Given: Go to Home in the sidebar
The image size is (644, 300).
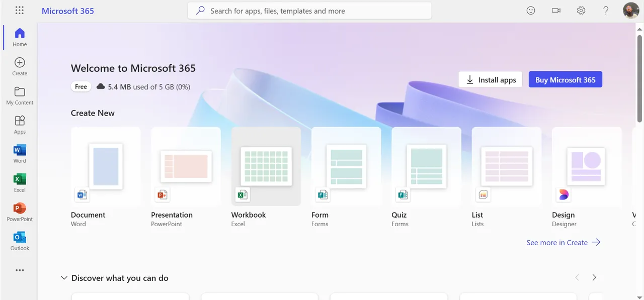Looking at the screenshot, I should (20, 37).
